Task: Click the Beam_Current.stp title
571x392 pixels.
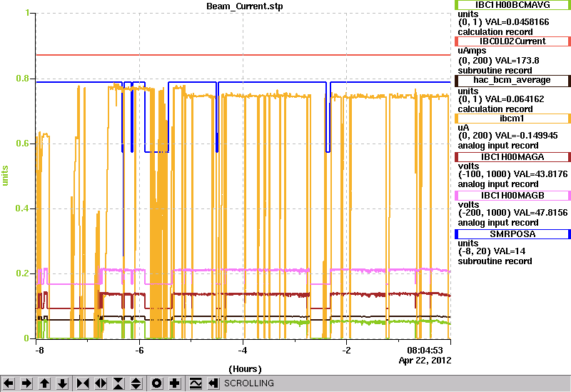Action: coord(244,6)
